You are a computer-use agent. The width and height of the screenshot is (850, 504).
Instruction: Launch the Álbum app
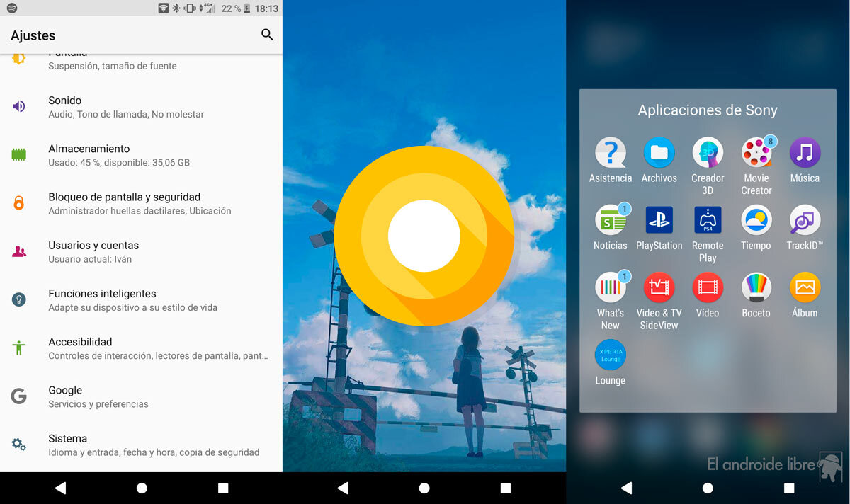(x=805, y=287)
